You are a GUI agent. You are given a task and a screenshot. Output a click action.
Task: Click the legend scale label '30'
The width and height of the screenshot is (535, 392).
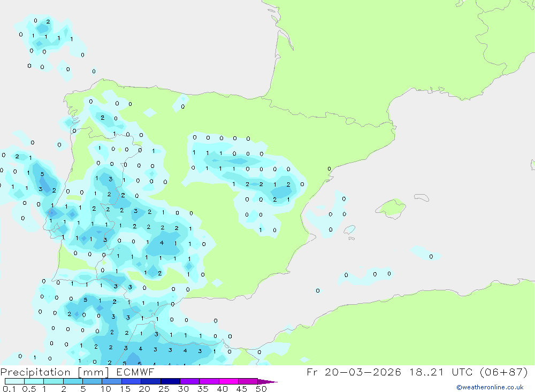pyautogui.click(x=184, y=389)
